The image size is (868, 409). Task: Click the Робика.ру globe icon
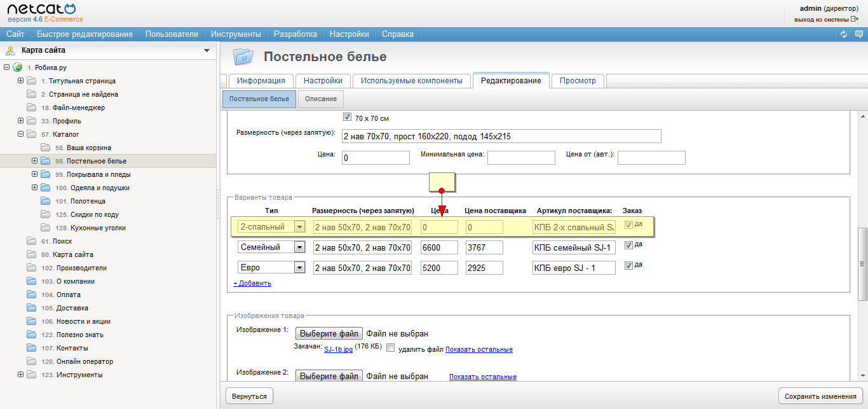[x=18, y=67]
